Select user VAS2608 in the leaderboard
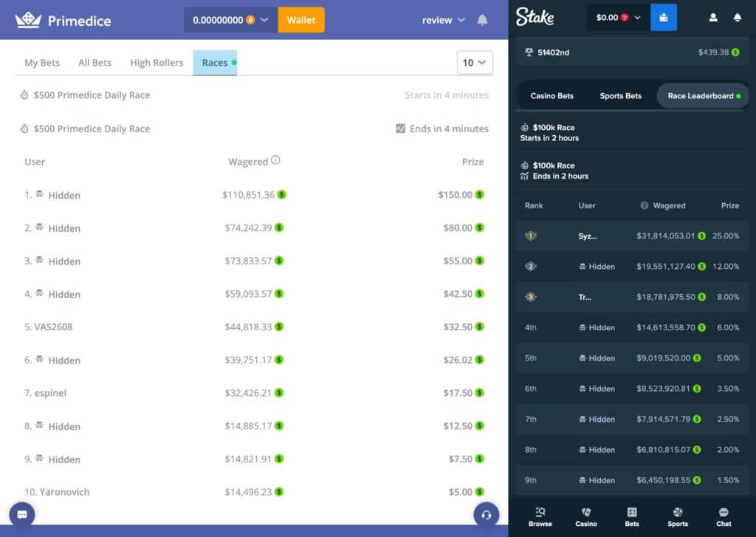 [53, 326]
